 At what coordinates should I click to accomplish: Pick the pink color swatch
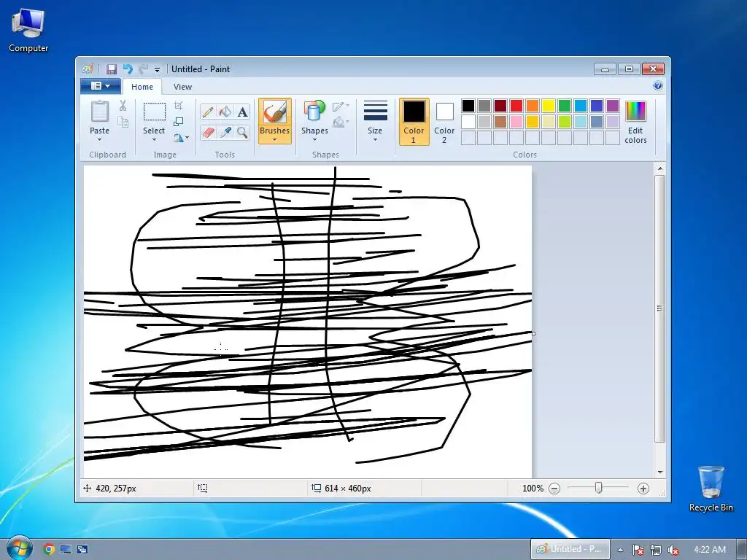click(516, 122)
